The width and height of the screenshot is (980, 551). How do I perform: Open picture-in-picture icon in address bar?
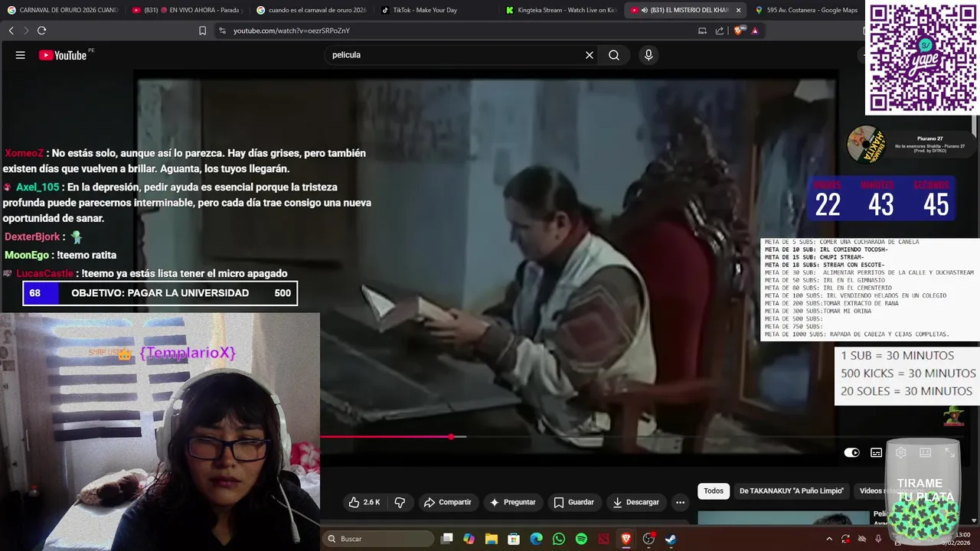[702, 31]
